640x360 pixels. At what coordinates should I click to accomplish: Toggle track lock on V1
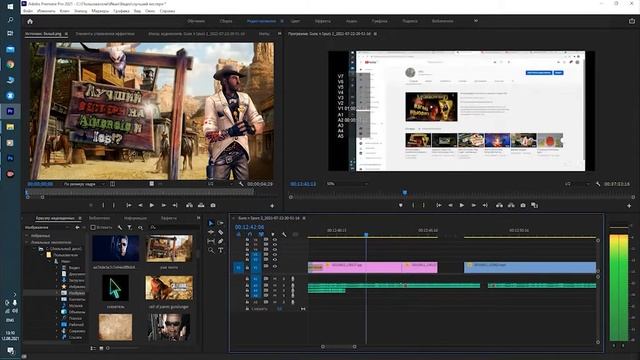247,267
